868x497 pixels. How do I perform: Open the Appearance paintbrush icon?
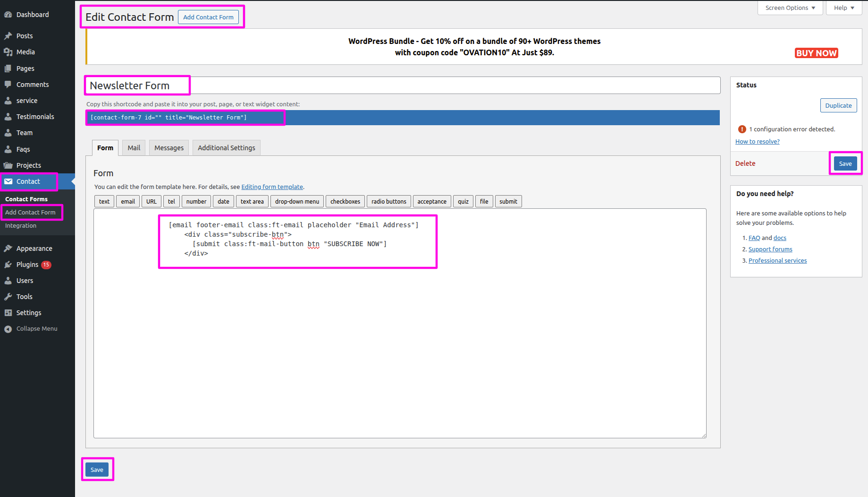tap(8, 248)
